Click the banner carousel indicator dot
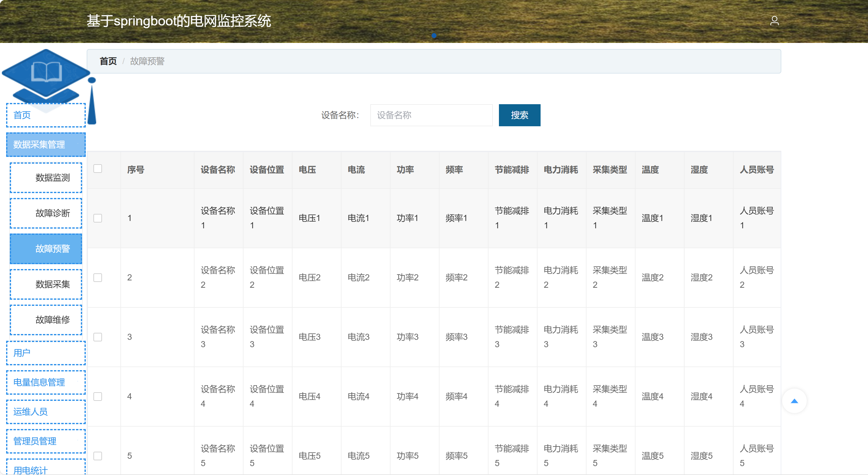The width and height of the screenshot is (868, 475). point(434,36)
